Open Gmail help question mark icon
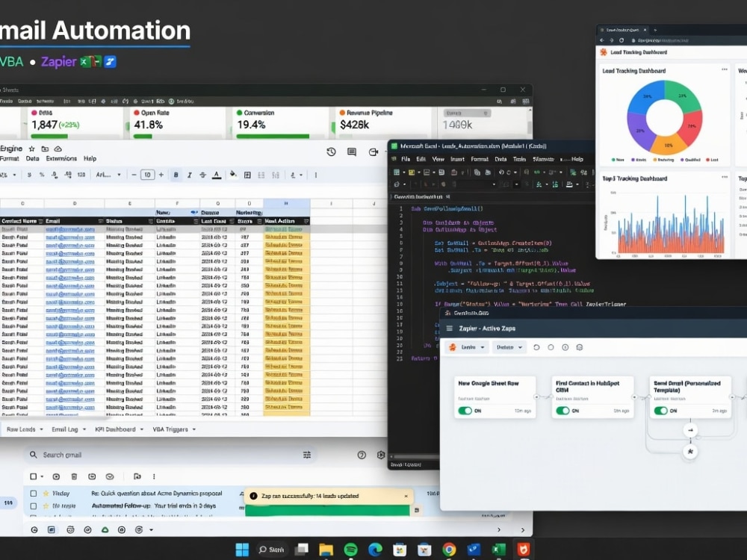The image size is (747, 560). click(362, 455)
